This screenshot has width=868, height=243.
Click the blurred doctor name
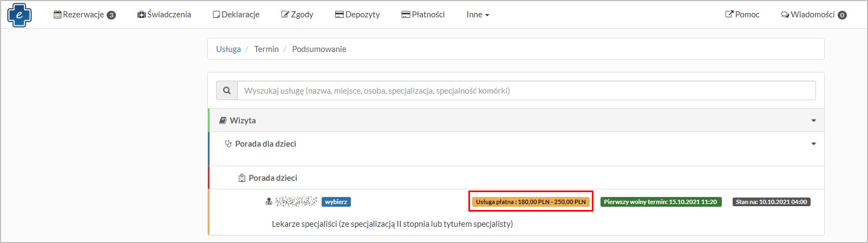[x=296, y=201]
